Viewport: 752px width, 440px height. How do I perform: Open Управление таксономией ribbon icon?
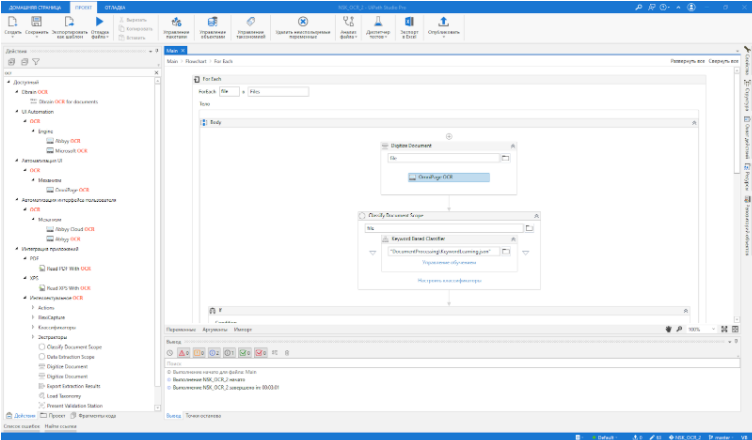251,22
